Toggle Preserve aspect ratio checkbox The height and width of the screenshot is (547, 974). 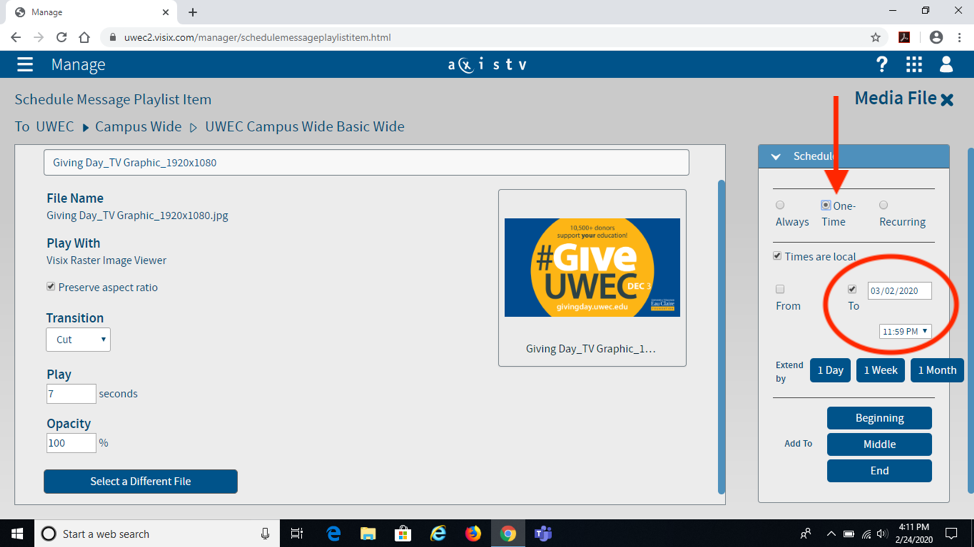[51, 286]
